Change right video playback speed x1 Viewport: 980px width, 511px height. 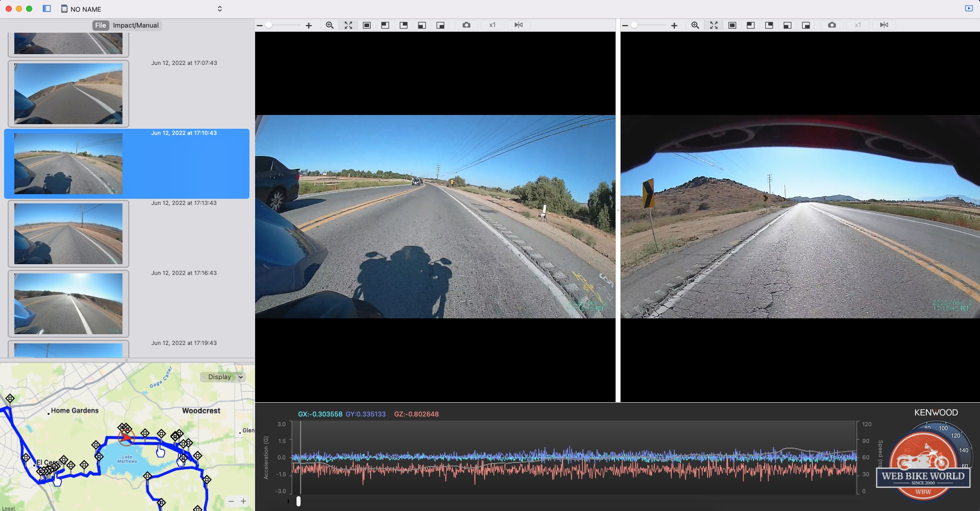click(858, 25)
